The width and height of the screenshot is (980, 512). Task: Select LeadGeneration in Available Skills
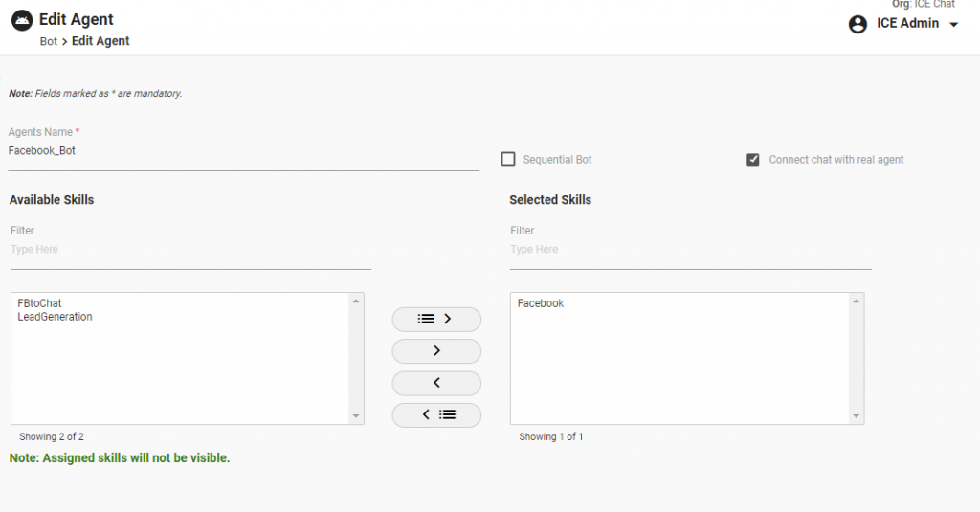tap(55, 317)
